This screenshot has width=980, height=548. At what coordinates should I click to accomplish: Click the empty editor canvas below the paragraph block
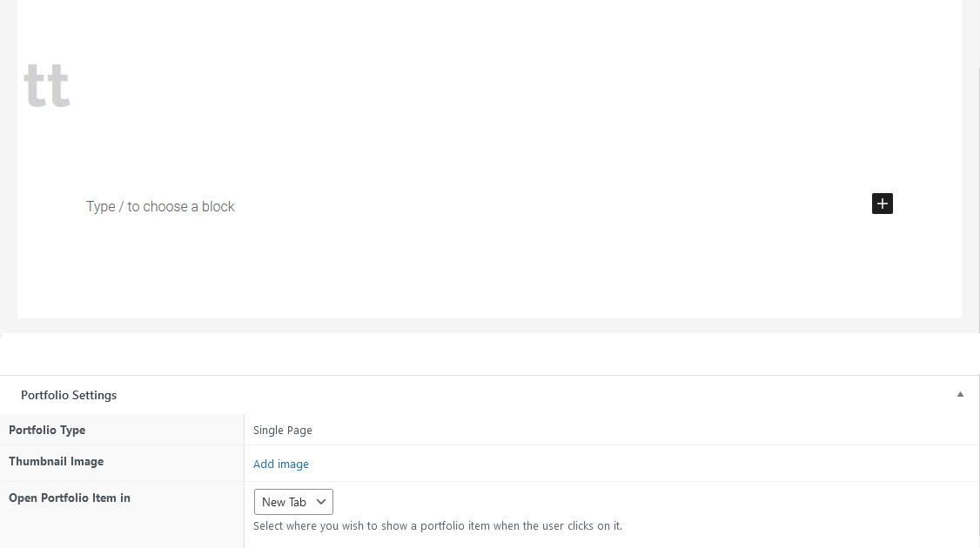[x=487, y=274]
